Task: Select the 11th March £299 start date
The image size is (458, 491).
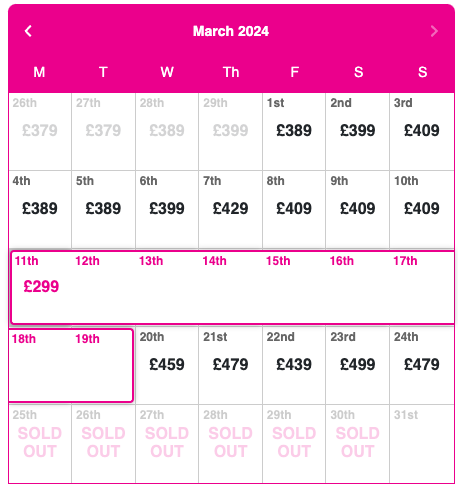Action: 41,287
